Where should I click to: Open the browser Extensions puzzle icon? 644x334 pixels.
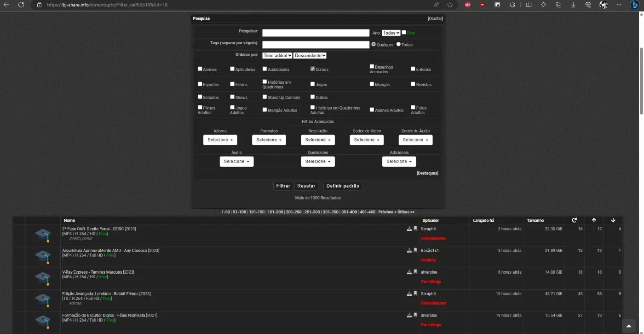tap(512, 5)
